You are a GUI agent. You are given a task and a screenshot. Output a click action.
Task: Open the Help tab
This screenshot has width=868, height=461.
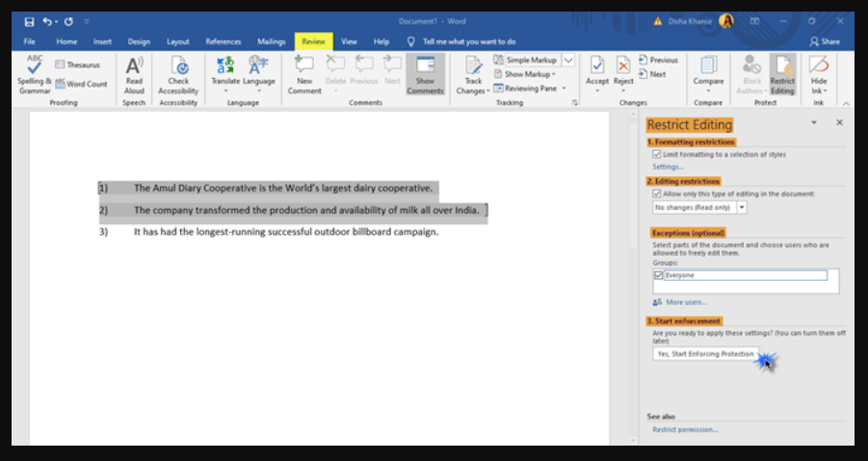381,41
